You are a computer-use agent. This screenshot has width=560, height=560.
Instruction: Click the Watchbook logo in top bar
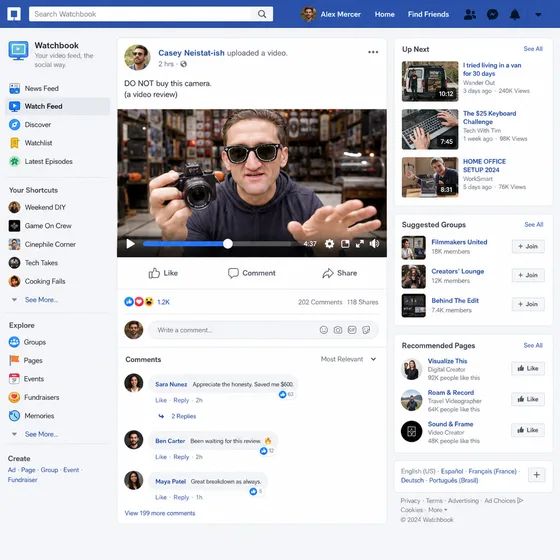pyautogui.click(x=14, y=14)
